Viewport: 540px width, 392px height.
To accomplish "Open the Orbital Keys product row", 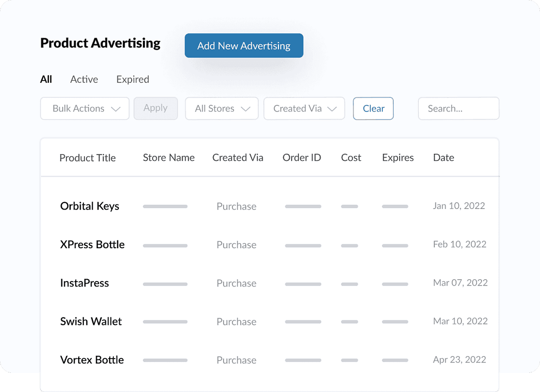I will 90,206.
